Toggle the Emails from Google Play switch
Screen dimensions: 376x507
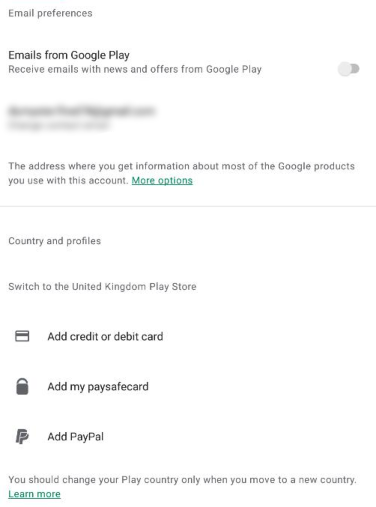pos(349,69)
